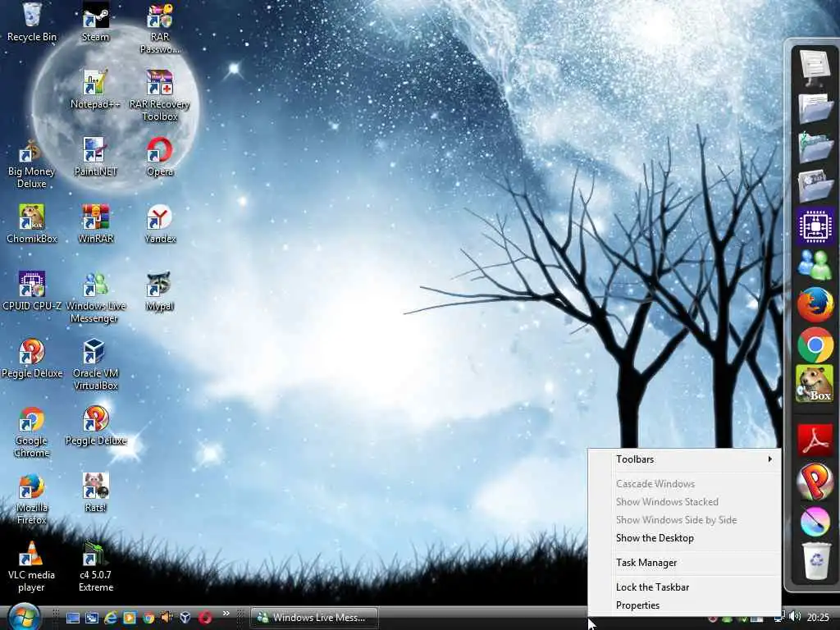Launch the Rats! desktop shortcut
Image resolution: width=840 pixels, height=630 pixels.
click(95, 493)
